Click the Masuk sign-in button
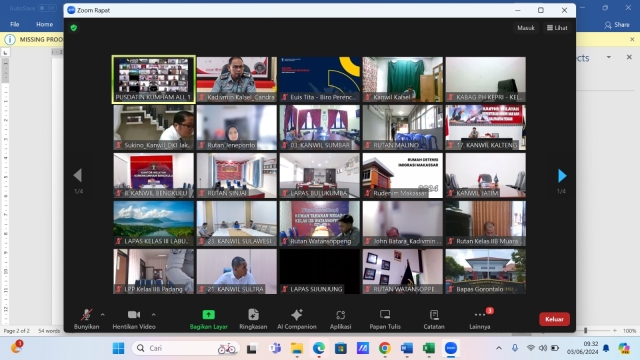 526,28
